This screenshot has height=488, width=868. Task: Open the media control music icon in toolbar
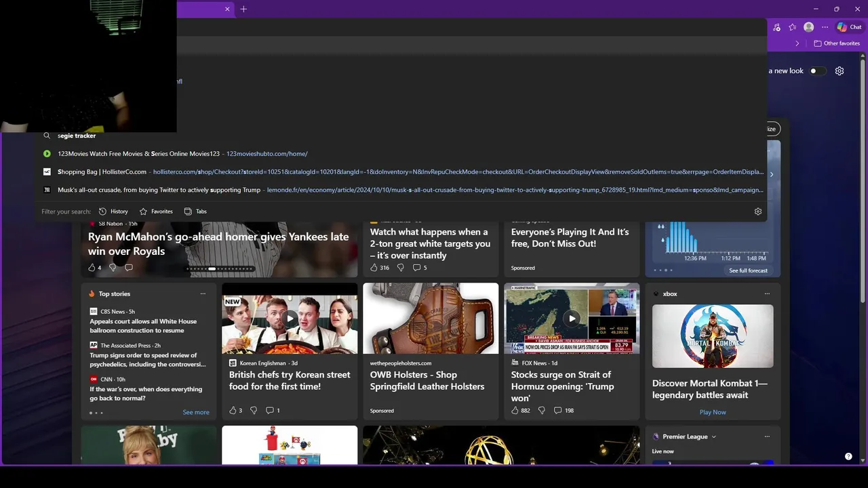click(x=776, y=27)
